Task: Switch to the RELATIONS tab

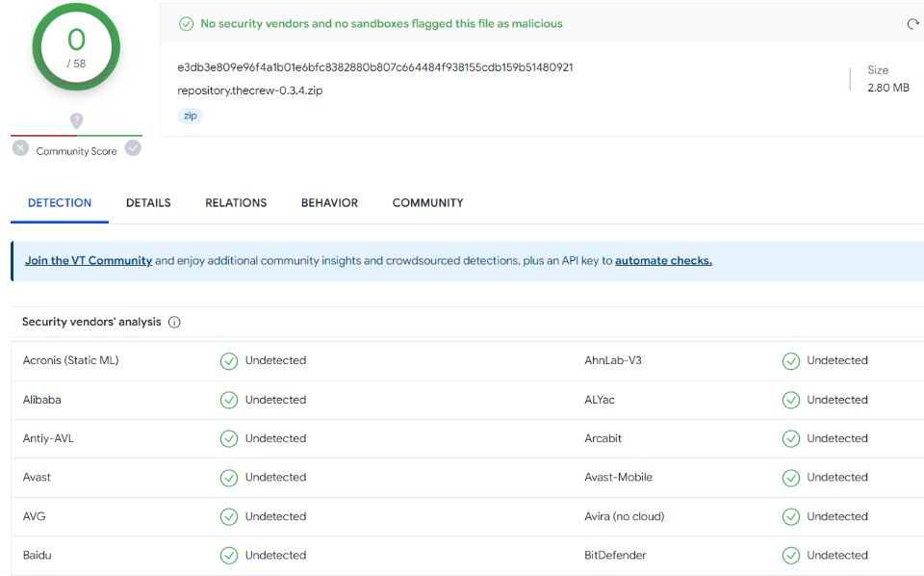Action: (x=236, y=203)
